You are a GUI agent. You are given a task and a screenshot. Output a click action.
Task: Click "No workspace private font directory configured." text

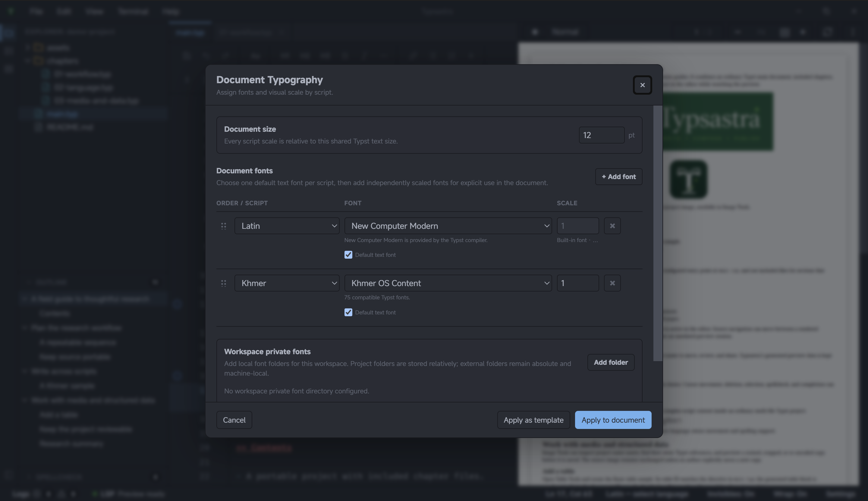[x=297, y=391]
